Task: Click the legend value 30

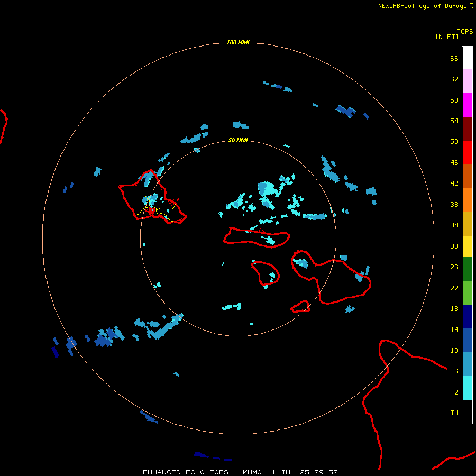Action: (x=454, y=246)
